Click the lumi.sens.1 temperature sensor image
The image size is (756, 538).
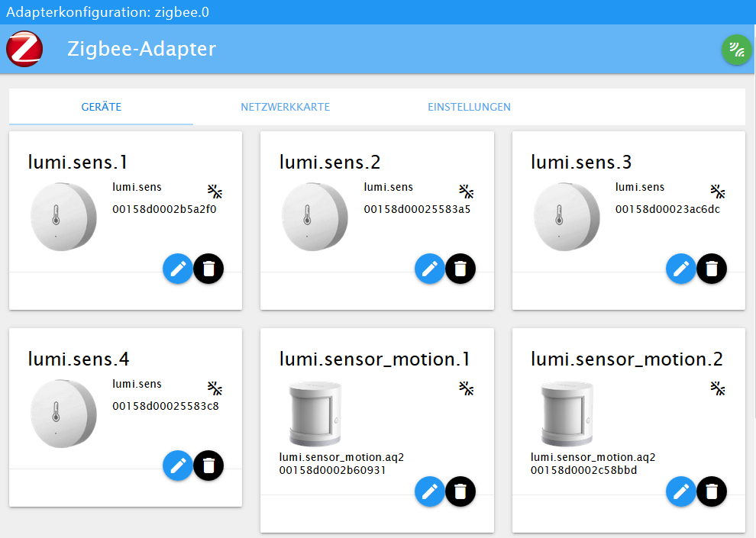[x=63, y=217]
